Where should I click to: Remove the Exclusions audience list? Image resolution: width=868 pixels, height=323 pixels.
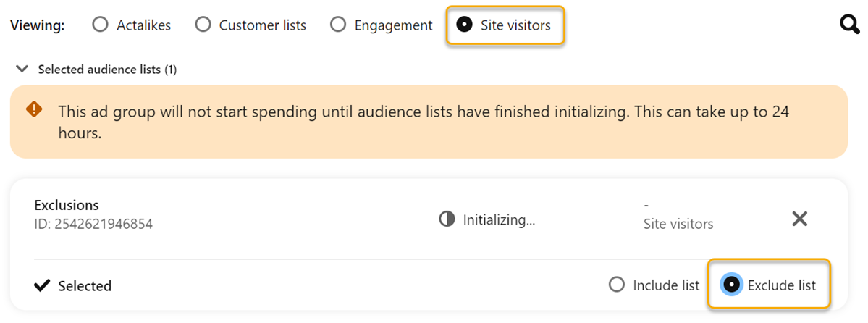pyautogui.click(x=799, y=219)
